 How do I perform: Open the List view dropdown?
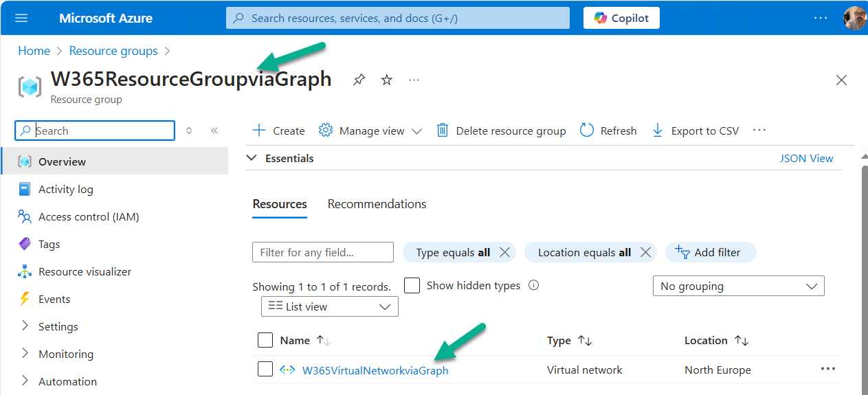[x=330, y=306]
